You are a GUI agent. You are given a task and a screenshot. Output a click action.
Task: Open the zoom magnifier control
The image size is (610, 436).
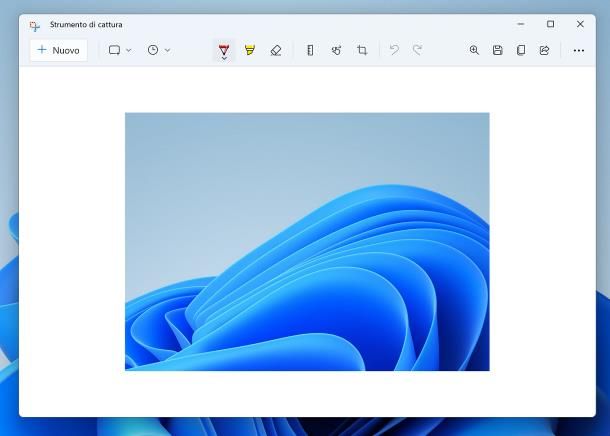click(474, 50)
